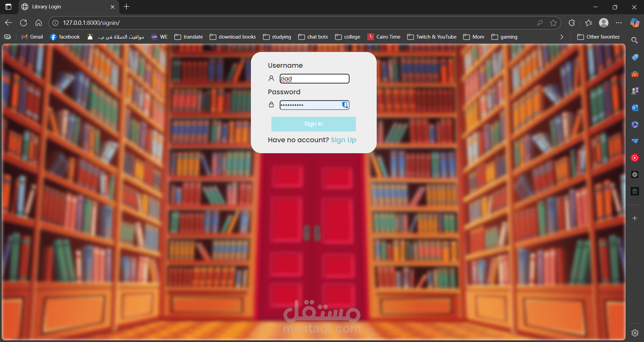Screen dimensions: 644x342
Task: Expand the college bookmarks folder
Action: [x=347, y=37]
